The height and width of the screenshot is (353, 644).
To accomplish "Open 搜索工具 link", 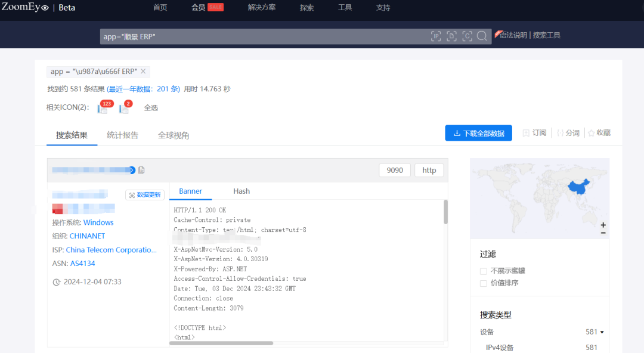I will point(547,35).
